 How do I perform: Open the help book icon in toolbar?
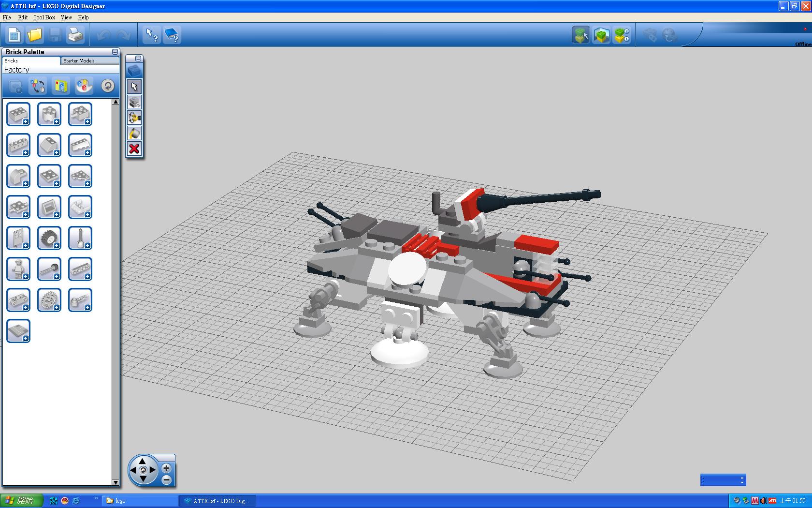pyautogui.click(x=172, y=35)
